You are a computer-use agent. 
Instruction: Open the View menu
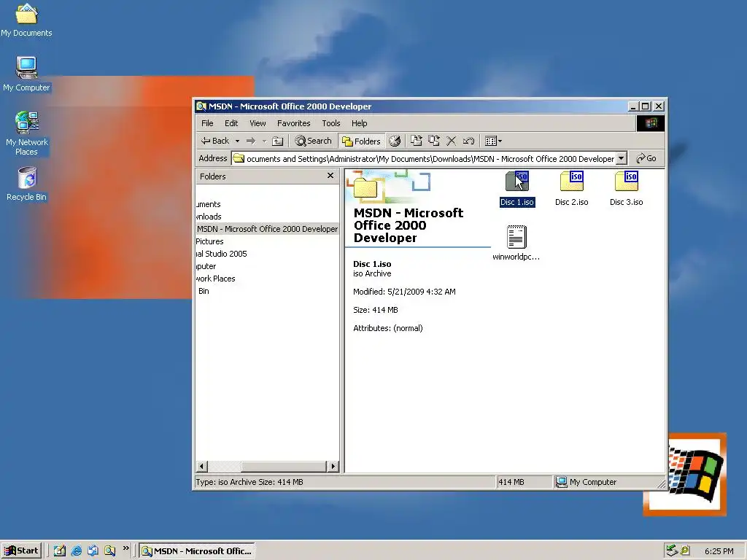(258, 123)
